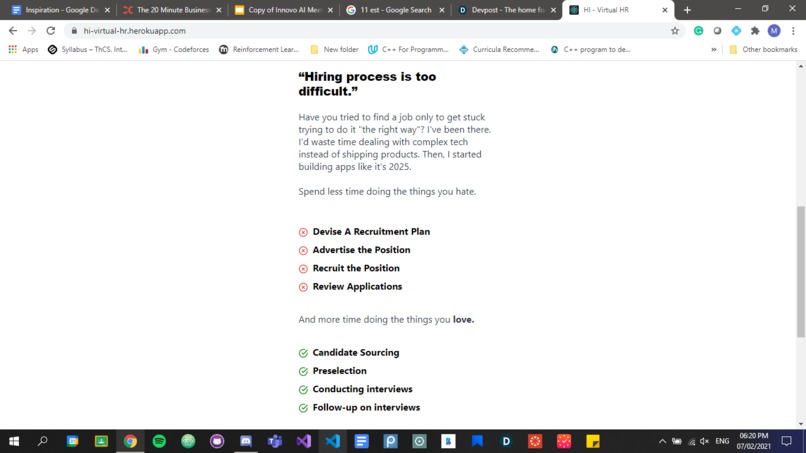Click the Follow-up on interviews item
This screenshot has height=453, width=806.
tap(366, 407)
